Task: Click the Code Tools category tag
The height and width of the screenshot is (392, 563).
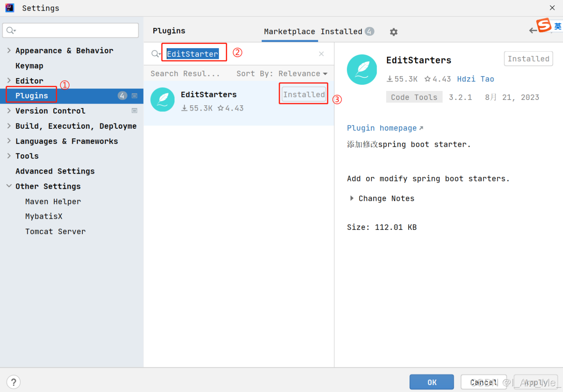Action: (414, 97)
